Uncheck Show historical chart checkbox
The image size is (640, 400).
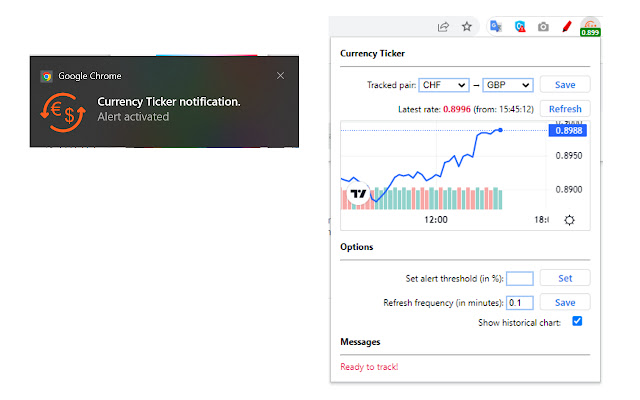coord(577,321)
